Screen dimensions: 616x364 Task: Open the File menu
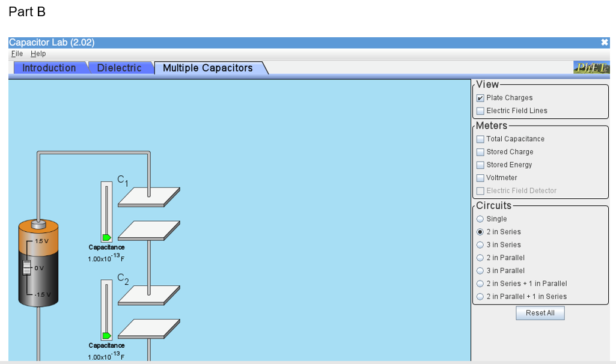tap(16, 53)
